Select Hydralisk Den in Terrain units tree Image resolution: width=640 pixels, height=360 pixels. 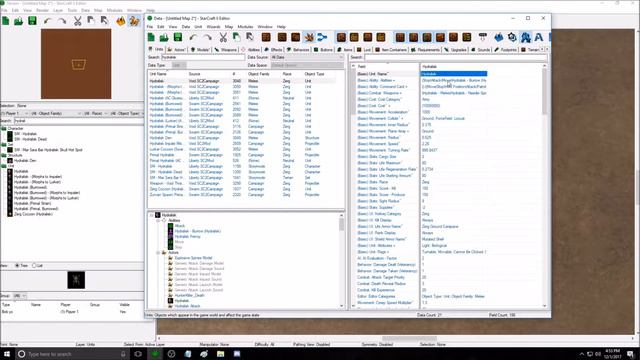point(25,161)
